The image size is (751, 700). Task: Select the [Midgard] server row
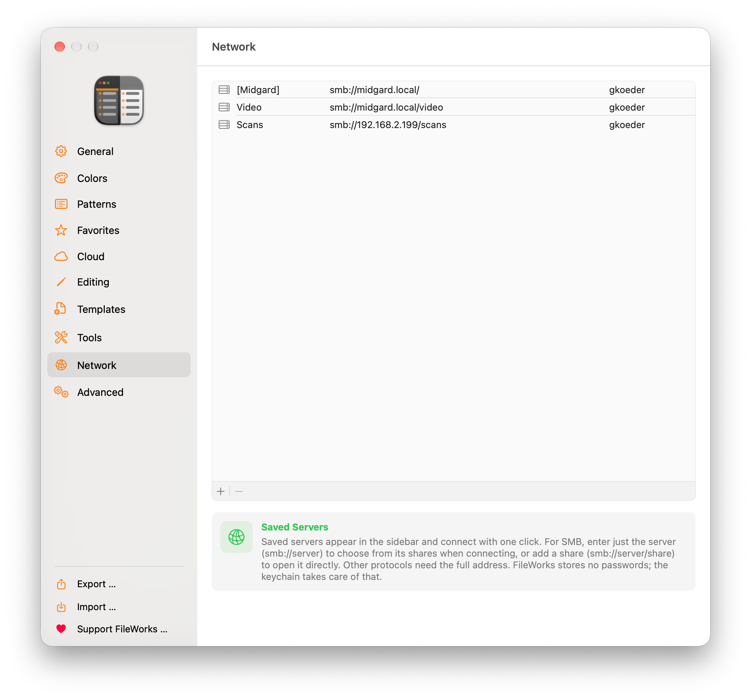pyautogui.click(x=454, y=90)
